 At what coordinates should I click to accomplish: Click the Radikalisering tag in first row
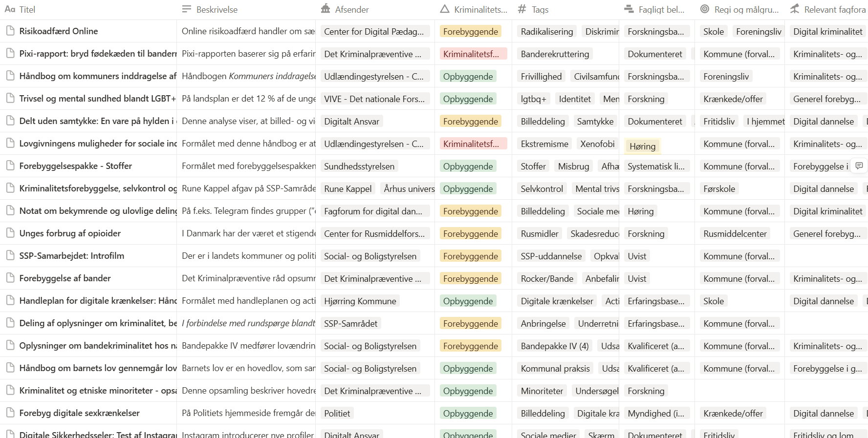pyautogui.click(x=546, y=32)
